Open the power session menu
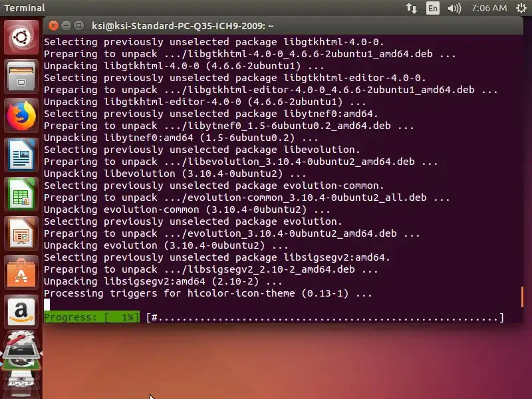The height and width of the screenshot is (399, 532). click(521, 8)
